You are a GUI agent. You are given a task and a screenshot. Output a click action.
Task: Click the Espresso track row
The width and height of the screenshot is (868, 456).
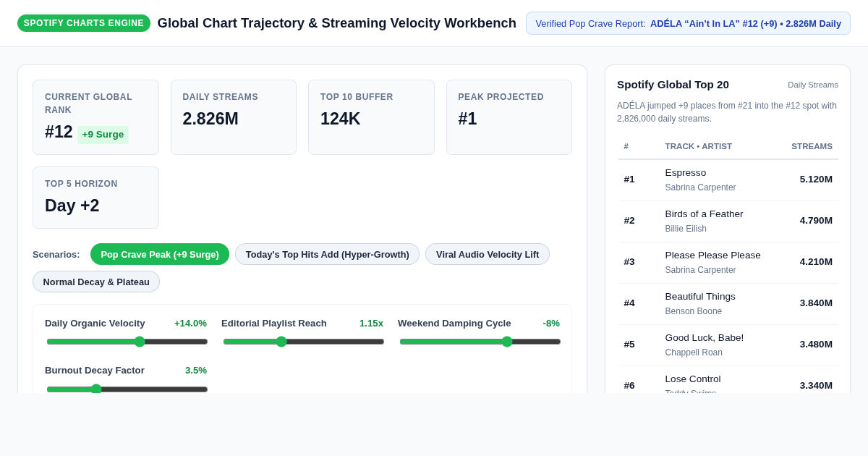click(x=728, y=180)
